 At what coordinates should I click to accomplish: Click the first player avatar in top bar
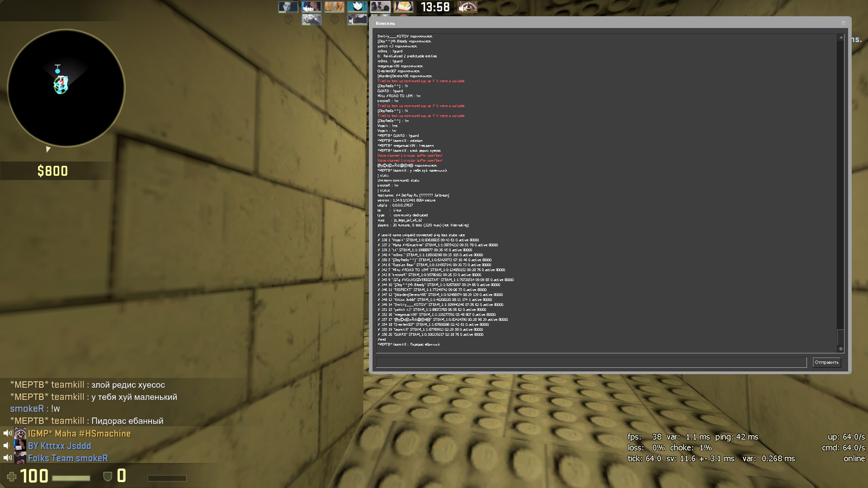point(288,7)
